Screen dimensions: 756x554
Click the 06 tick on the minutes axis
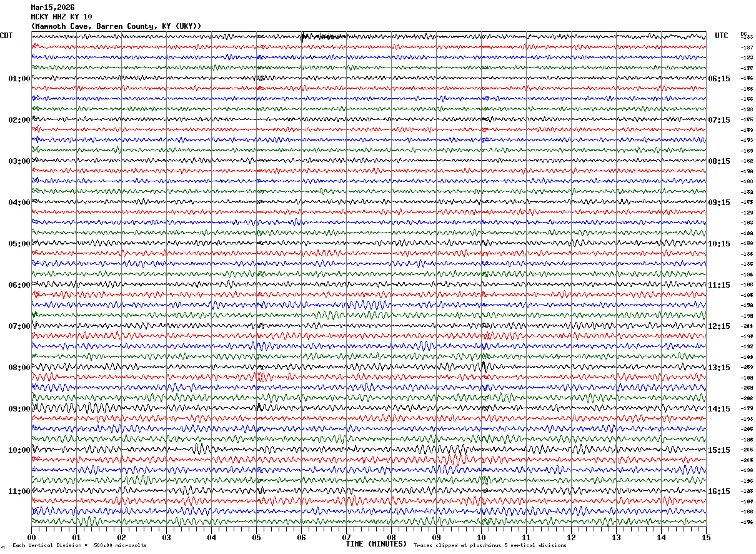point(301,537)
